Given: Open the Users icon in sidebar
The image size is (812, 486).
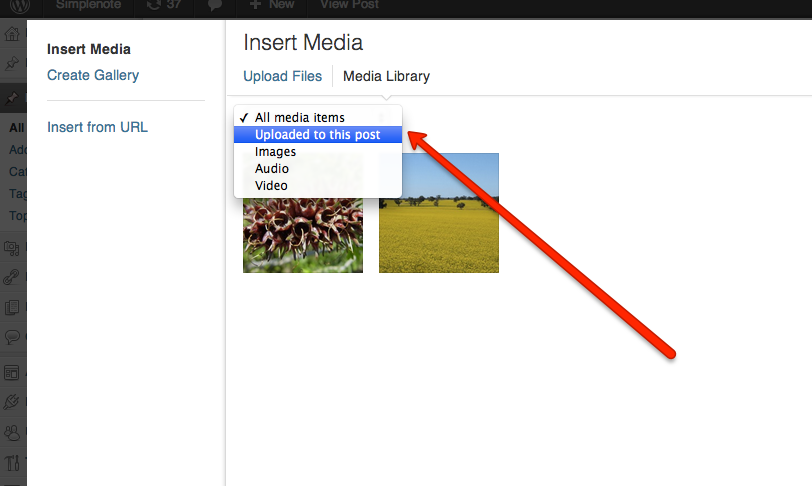Looking at the screenshot, I should [x=12, y=432].
